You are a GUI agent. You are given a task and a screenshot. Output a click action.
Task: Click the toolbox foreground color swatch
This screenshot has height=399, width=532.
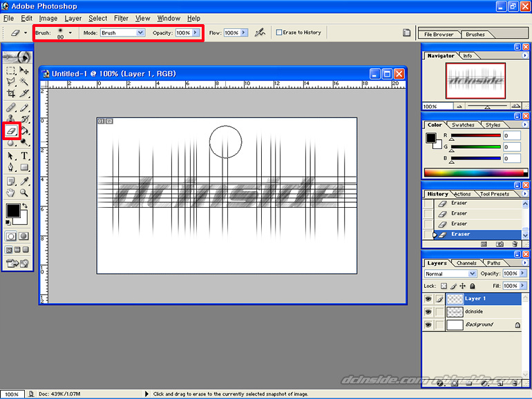click(12, 211)
